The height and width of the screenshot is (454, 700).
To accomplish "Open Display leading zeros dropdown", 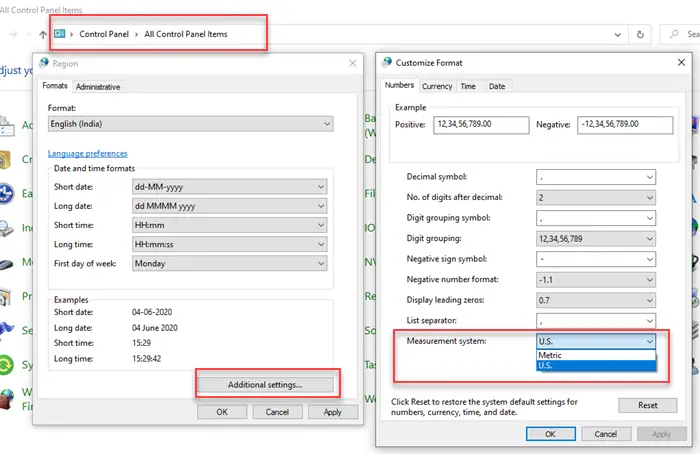I will 596,300.
